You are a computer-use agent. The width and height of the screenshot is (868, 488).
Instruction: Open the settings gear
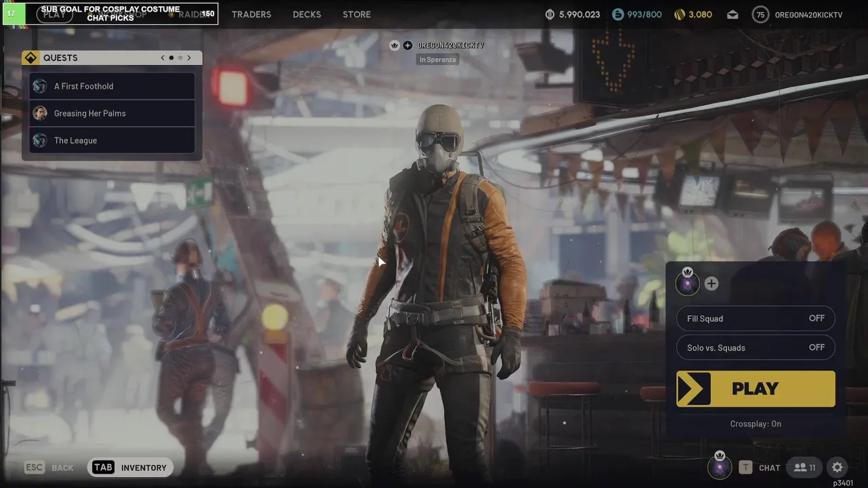tap(837, 468)
